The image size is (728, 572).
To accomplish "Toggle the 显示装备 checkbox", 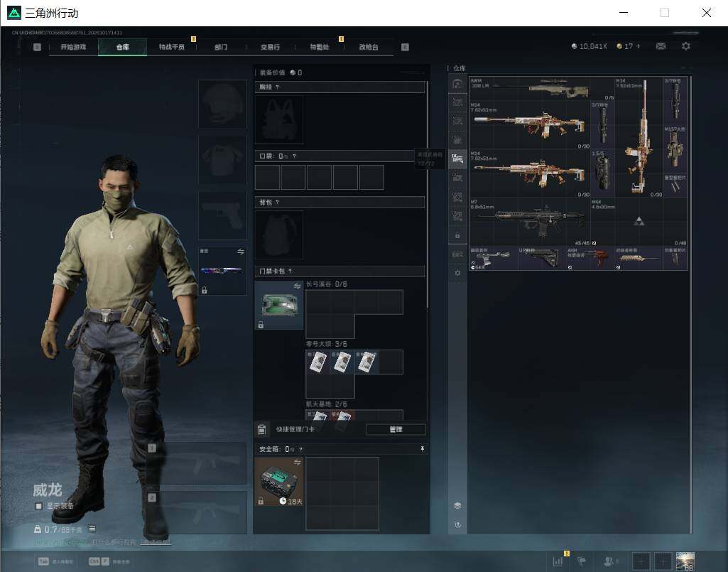I will pos(39,506).
